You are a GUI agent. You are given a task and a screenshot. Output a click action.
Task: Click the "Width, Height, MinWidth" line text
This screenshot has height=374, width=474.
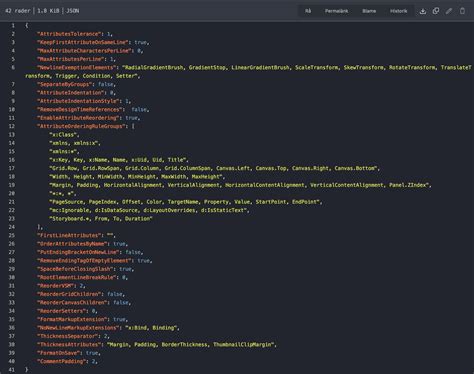[x=136, y=177]
